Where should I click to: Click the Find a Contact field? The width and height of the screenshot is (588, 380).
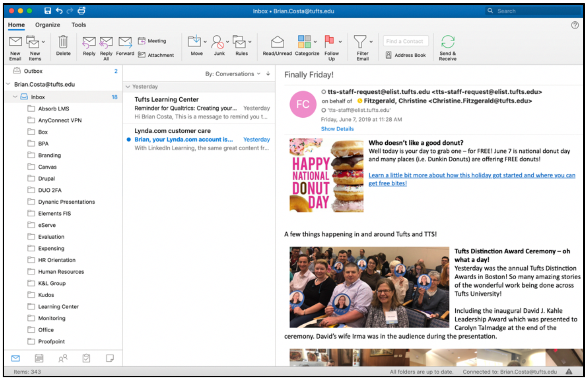(405, 41)
